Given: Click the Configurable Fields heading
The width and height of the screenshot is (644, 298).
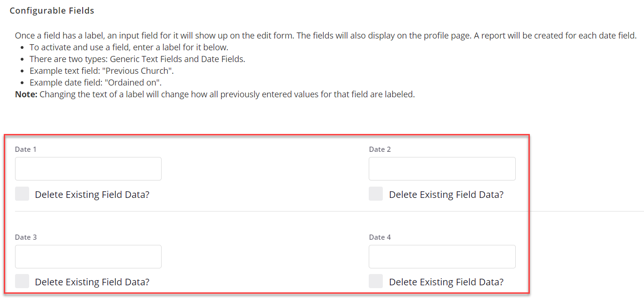Looking at the screenshot, I should [x=52, y=10].
